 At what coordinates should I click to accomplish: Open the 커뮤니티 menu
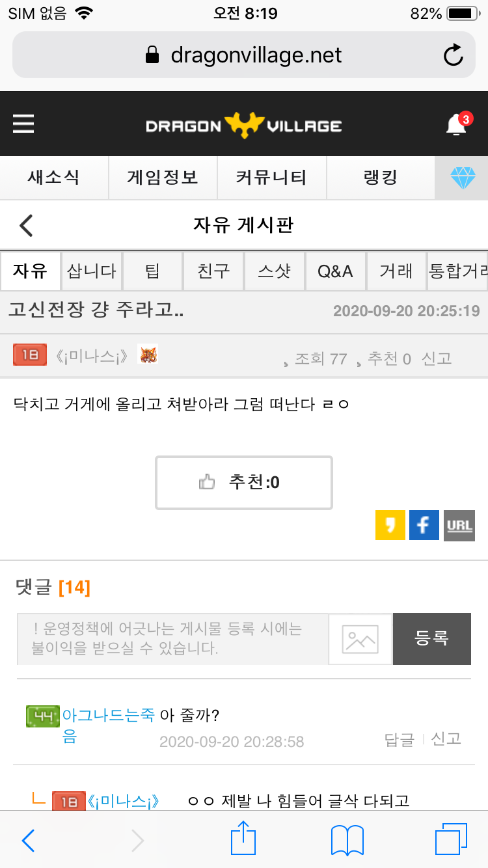tap(271, 178)
